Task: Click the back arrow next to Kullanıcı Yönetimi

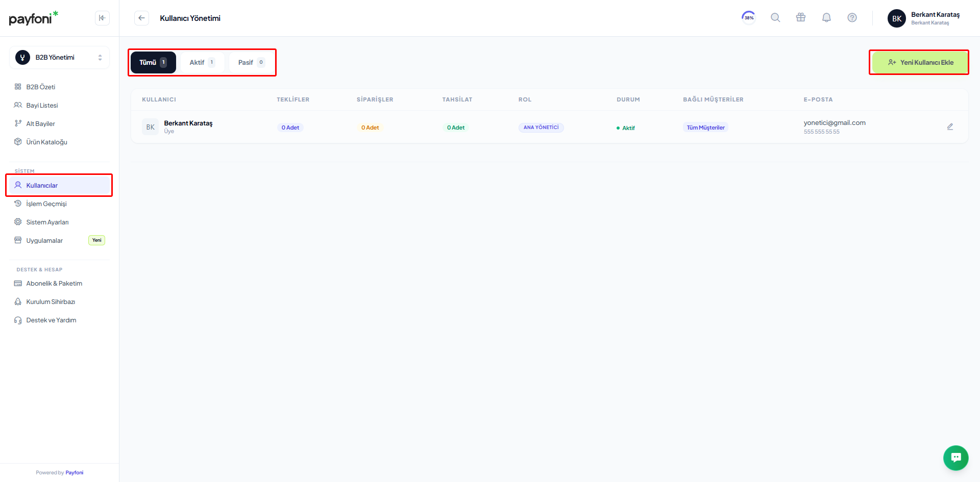Action: pyautogui.click(x=141, y=18)
